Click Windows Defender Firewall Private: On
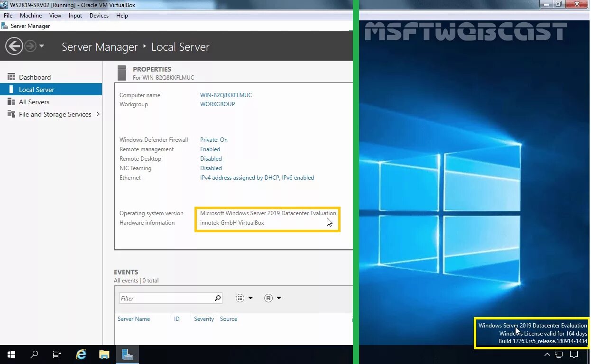This screenshot has width=591, height=364. 213,140
